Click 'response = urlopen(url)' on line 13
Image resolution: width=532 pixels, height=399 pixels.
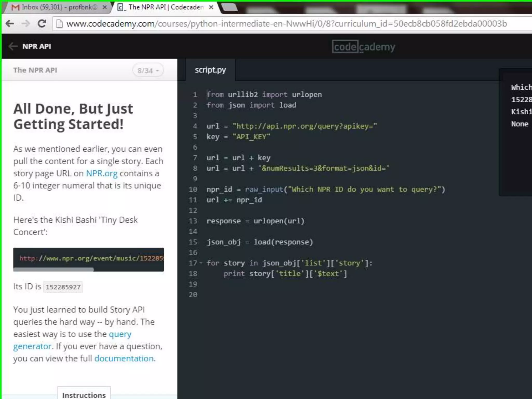click(256, 221)
